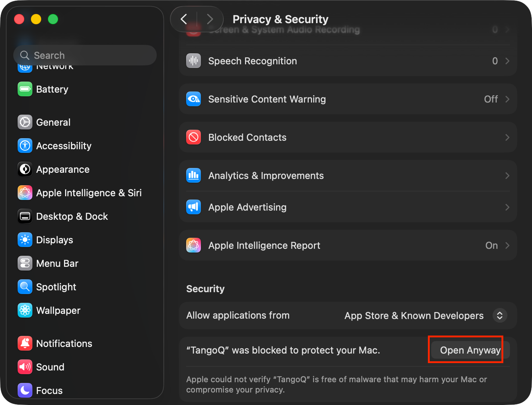Screen dimensions: 532x405
Task: Click the "0" count for Speech Recognition
Action: pos(495,61)
